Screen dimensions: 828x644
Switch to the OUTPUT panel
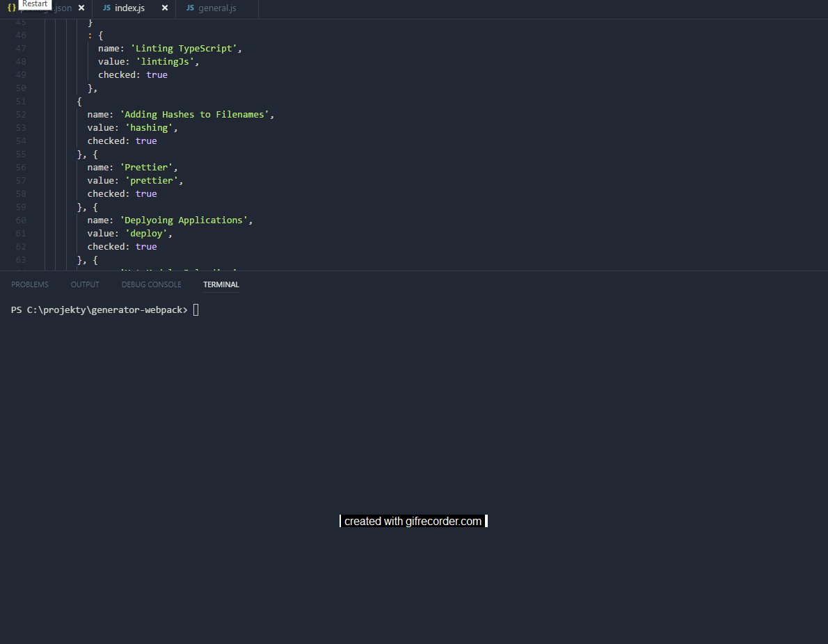point(85,284)
